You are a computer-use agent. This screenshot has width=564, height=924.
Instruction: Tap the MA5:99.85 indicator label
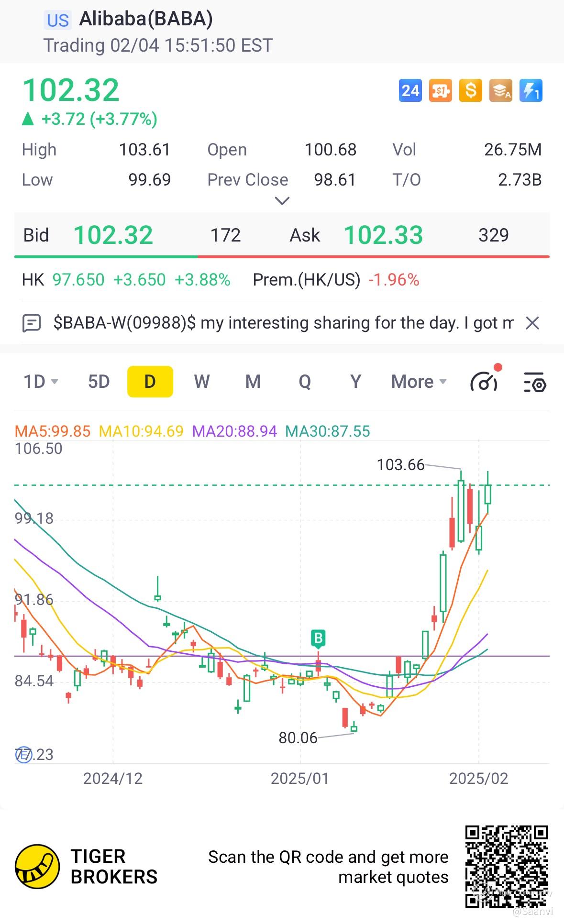(x=53, y=431)
